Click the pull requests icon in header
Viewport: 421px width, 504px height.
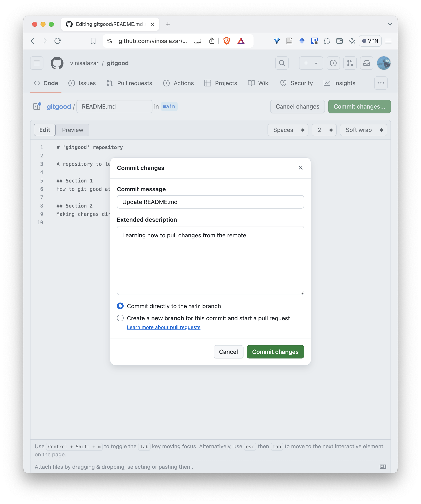350,63
